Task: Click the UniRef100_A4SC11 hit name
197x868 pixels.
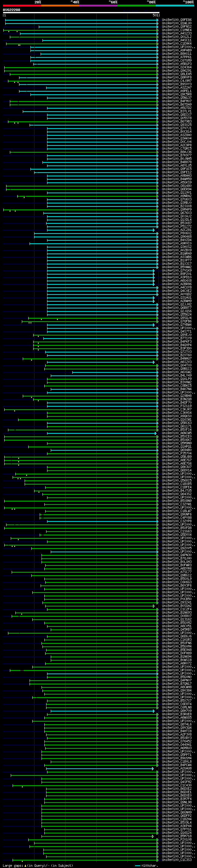Action: click(177, 40)
